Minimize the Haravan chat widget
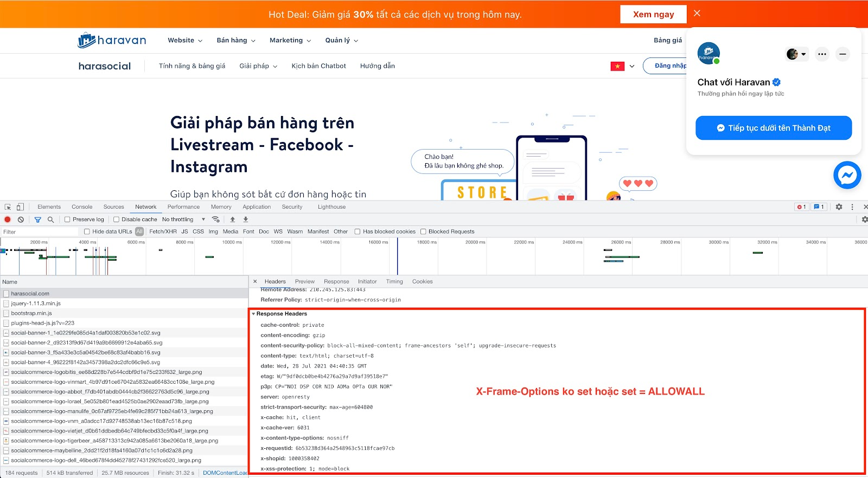Screen dimensions: 868x478 (x=843, y=54)
